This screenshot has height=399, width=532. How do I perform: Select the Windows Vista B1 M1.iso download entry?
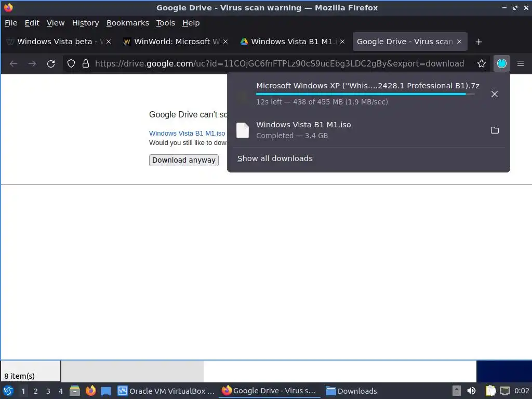(x=368, y=130)
